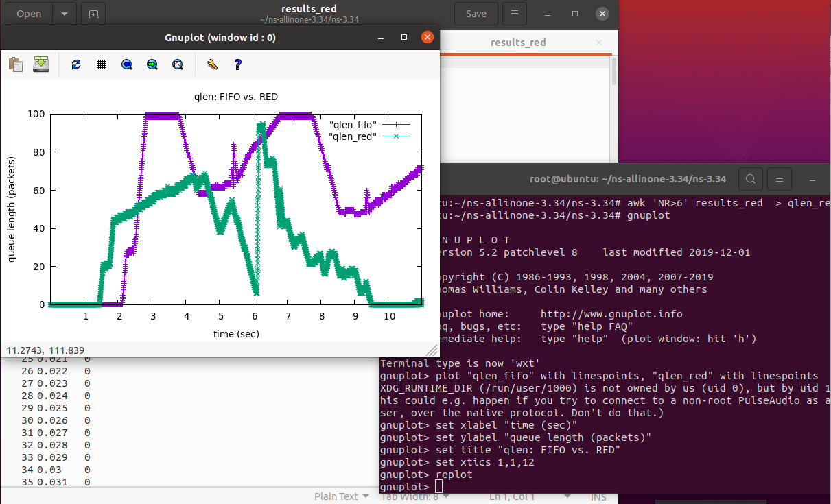Click terminal line "Terminal type is now 'wxt'"

[x=460, y=363]
